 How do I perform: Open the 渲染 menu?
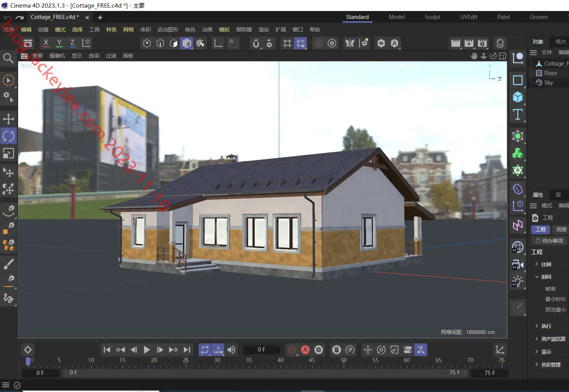tap(264, 30)
